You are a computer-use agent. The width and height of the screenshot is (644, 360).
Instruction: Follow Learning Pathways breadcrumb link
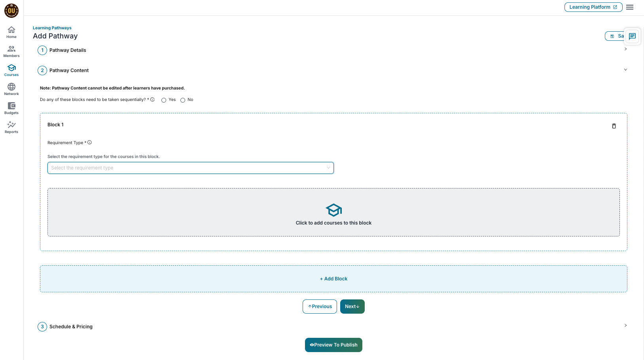tap(52, 28)
